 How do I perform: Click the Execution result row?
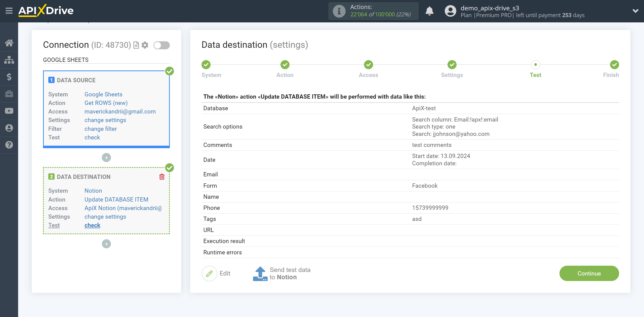(x=410, y=241)
